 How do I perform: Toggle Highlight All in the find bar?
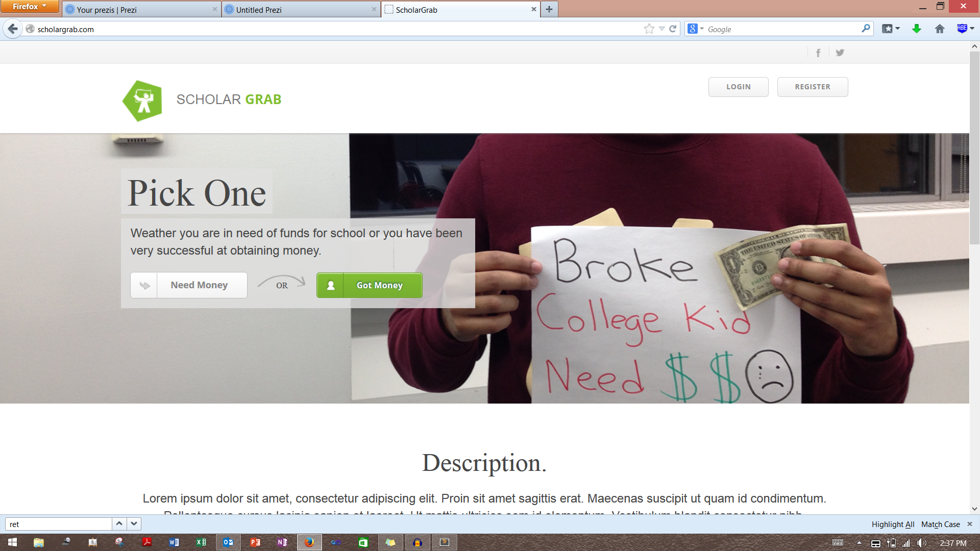(892, 524)
